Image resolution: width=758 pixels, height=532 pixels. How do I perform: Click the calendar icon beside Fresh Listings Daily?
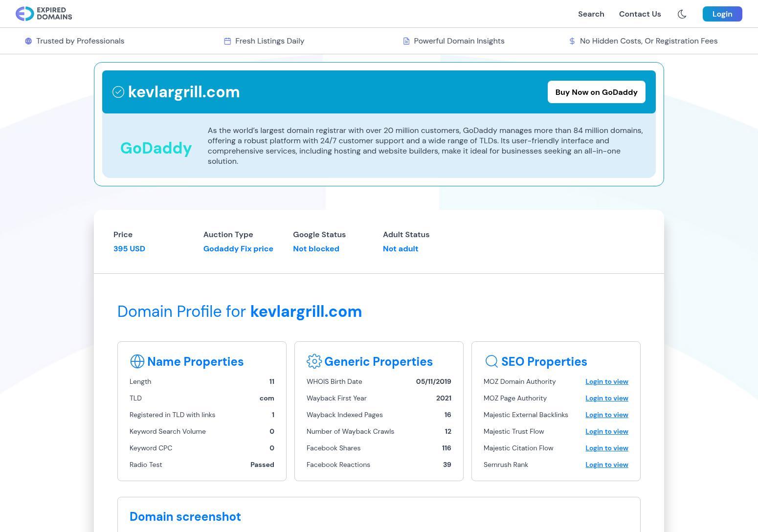click(x=227, y=41)
